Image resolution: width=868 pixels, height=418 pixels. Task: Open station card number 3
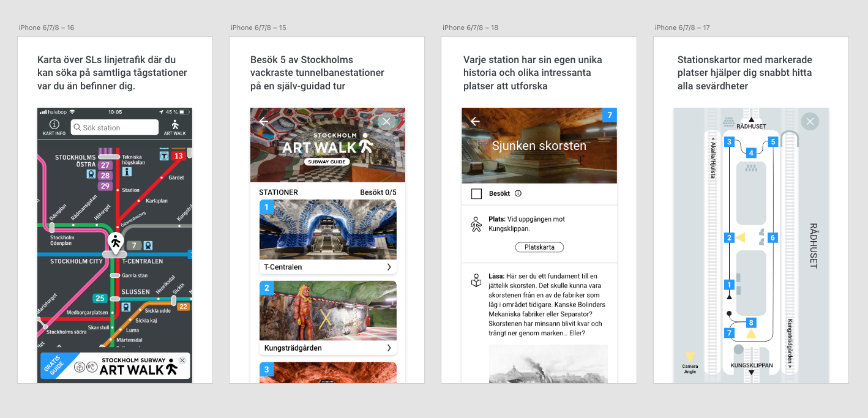(x=327, y=373)
